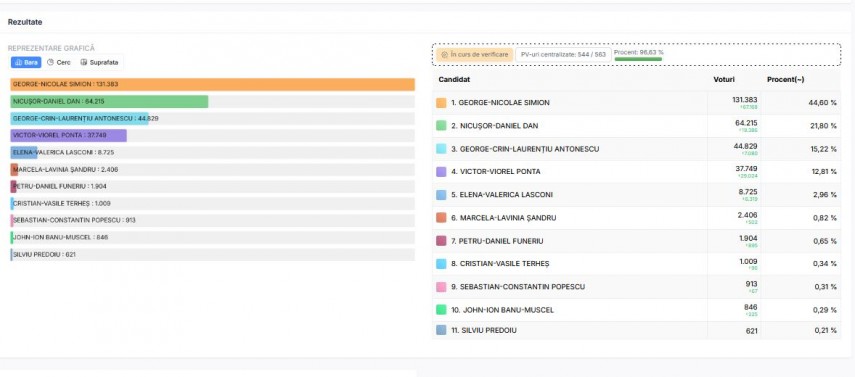Screen dimensions: 855x377
Task: Click swatch for Cristian-Vasile Terheș
Action: [441, 264]
